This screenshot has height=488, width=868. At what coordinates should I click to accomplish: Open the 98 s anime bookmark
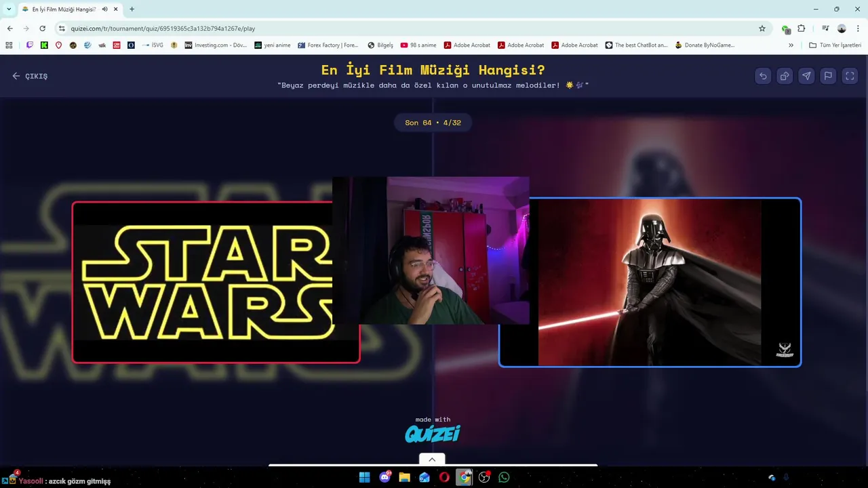point(418,45)
